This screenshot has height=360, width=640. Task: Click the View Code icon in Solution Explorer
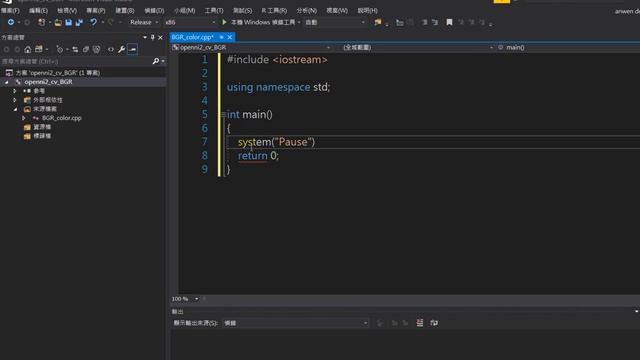[111, 49]
